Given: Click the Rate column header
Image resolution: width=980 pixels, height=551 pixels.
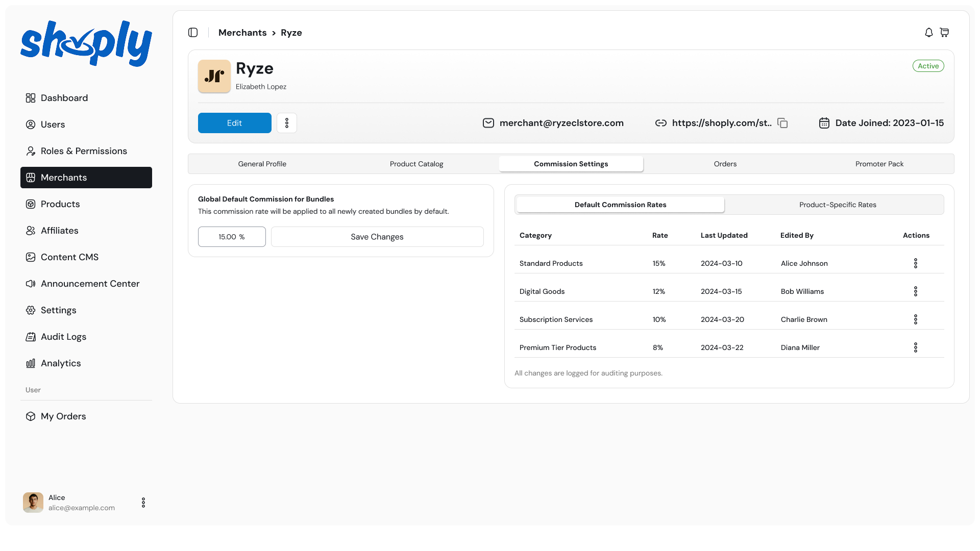Looking at the screenshot, I should 660,235.
